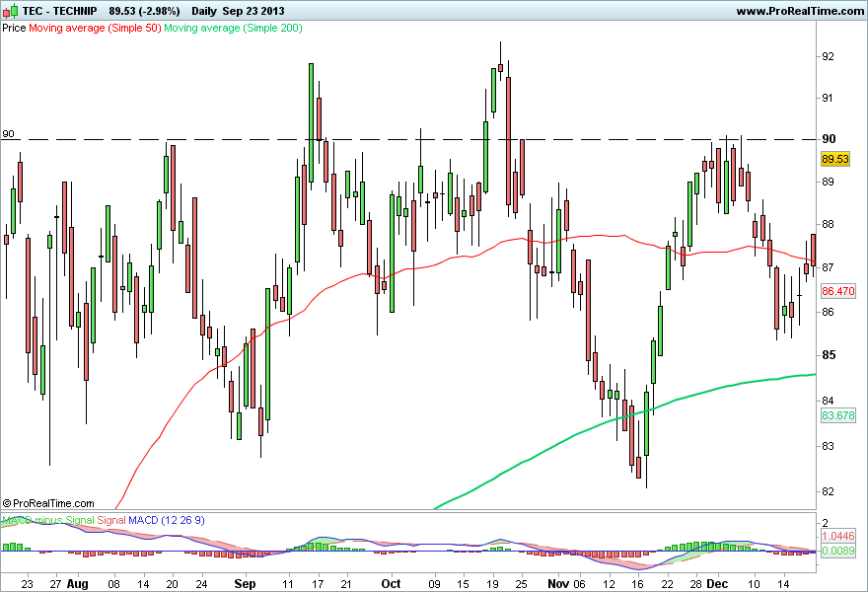The height and width of the screenshot is (592, 868).
Task: Click the 2 scale label on MACD axis
Action: [826, 523]
